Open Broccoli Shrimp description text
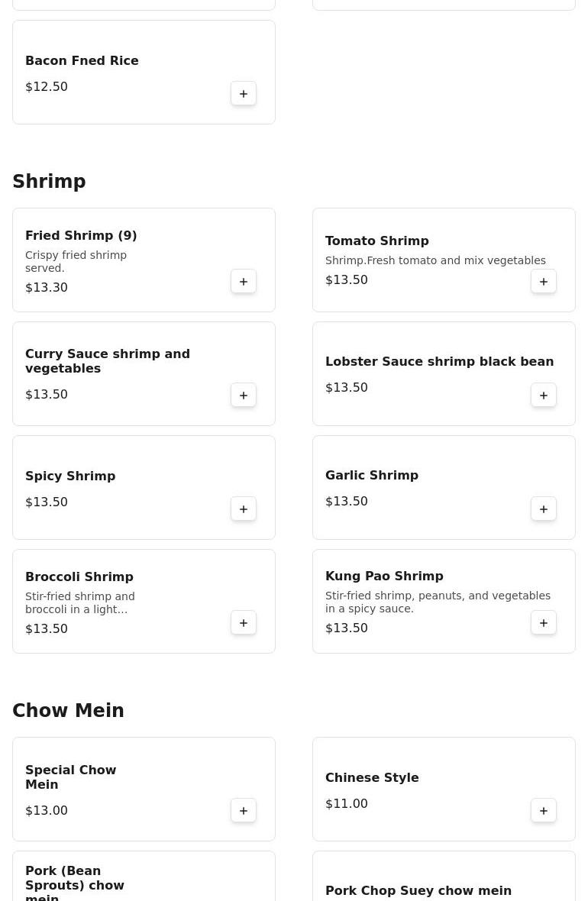 click(79, 603)
